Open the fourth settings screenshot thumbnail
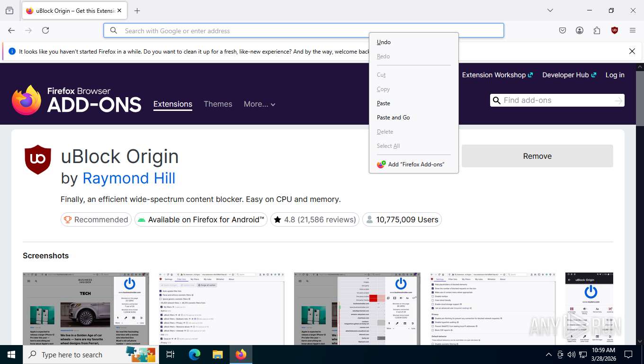644x364 pixels. tap(493, 309)
